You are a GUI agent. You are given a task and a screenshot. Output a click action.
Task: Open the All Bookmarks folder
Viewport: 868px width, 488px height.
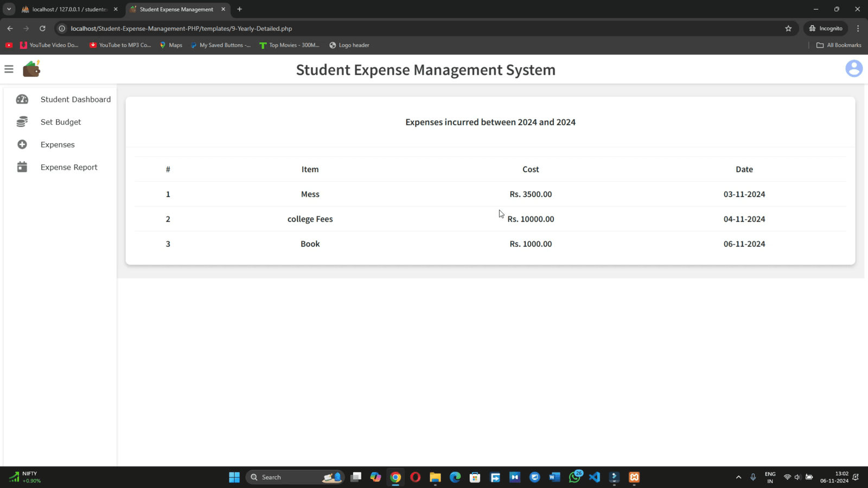[839, 45]
